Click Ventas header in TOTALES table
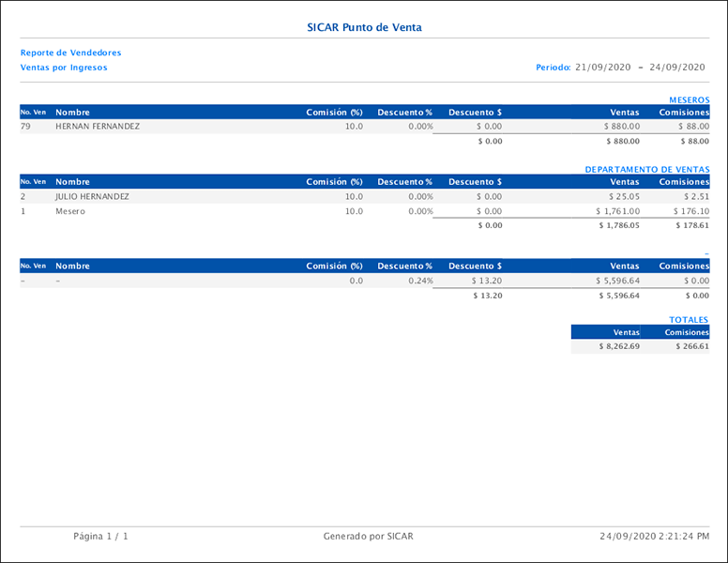 627,332
